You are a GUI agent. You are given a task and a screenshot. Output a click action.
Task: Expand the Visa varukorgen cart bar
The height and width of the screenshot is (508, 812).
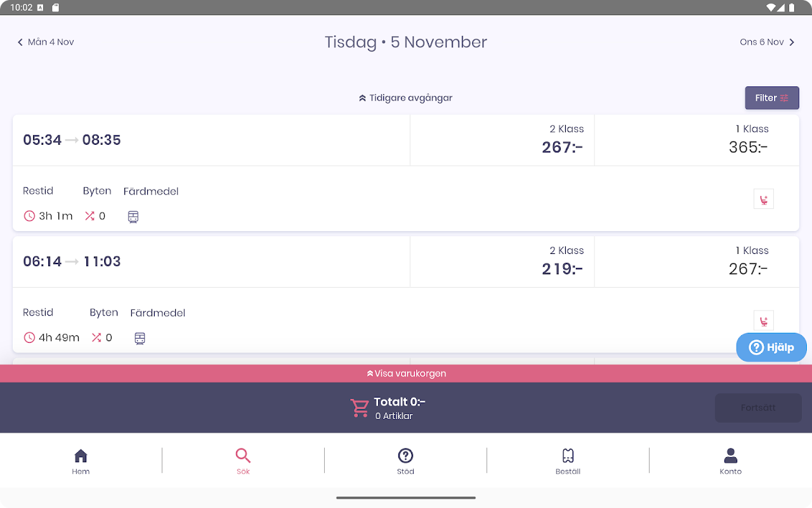[406, 373]
